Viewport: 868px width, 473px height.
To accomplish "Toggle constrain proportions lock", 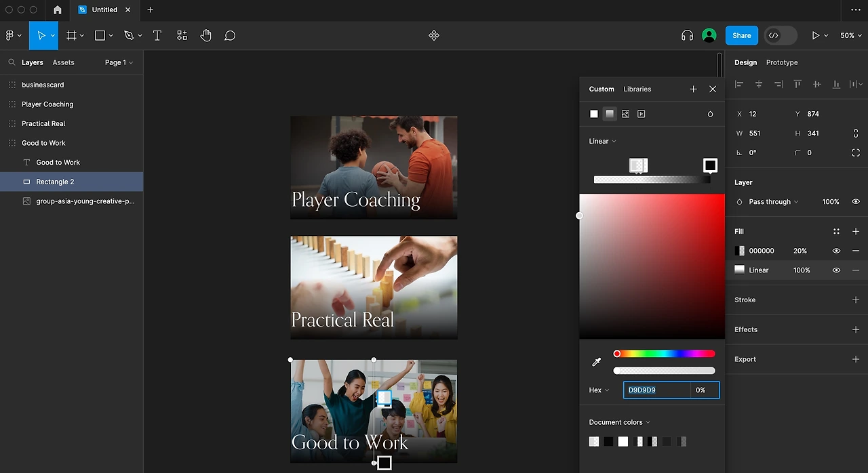I will click(x=856, y=133).
